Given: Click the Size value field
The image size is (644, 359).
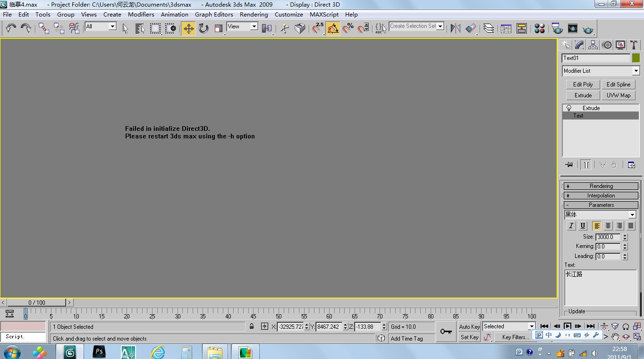Looking at the screenshot, I should coord(608,237).
